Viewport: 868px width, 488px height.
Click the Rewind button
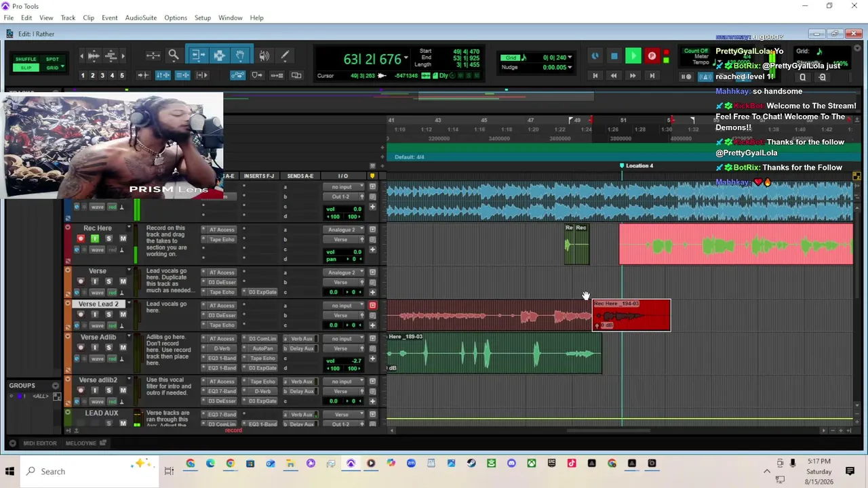coord(614,76)
